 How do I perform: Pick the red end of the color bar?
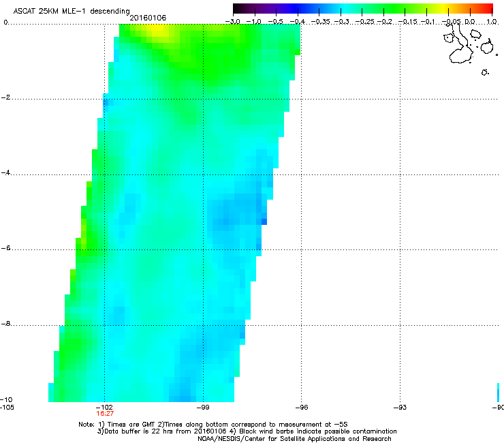pyautogui.click(x=488, y=9)
